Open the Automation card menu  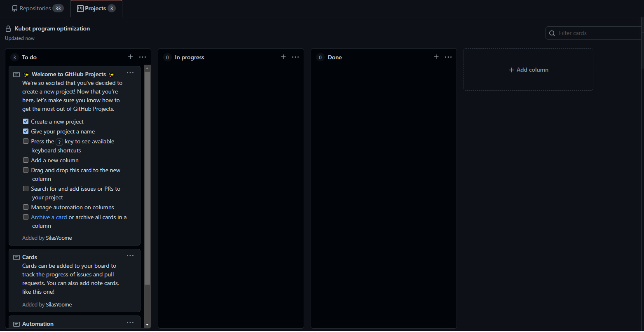coord(130,323)
